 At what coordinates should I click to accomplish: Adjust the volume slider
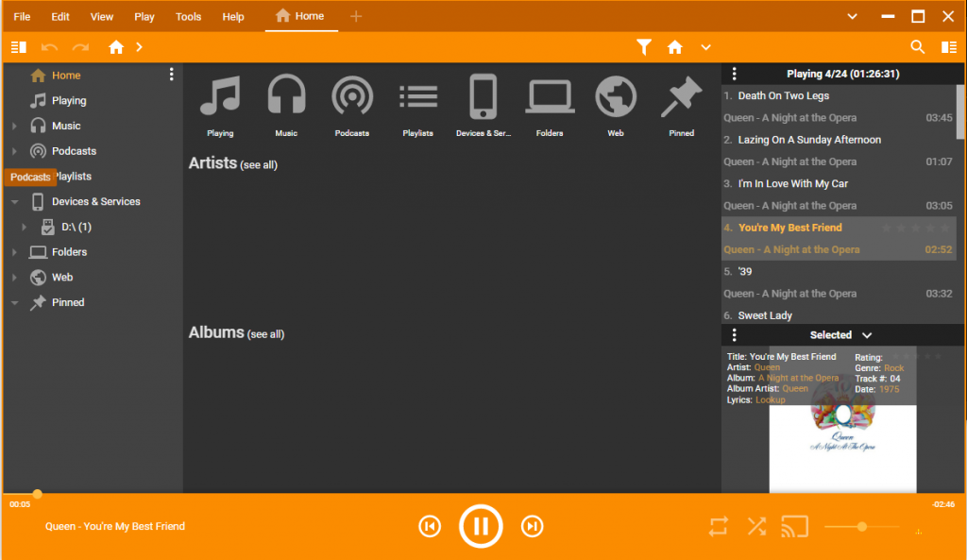coord(861,527)
